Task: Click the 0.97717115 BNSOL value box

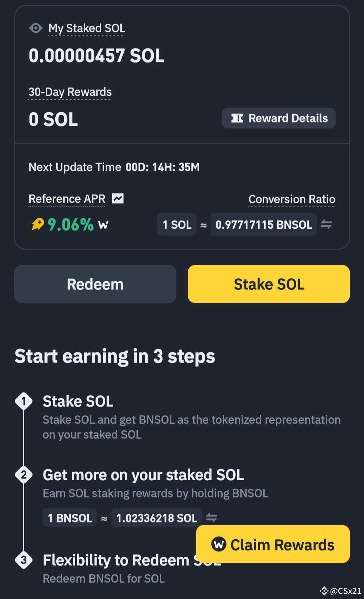Action: [x=263, y=224]
